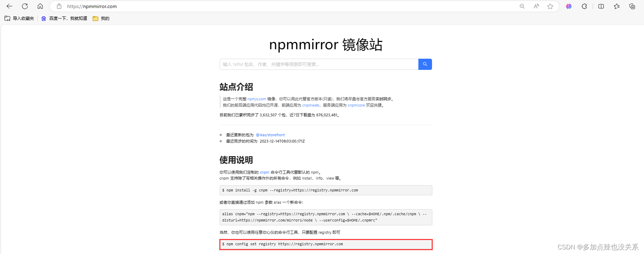Open the 百度一下，你就知道 bookmark
Image resolution: width=644 pixels, height=254 pixels.
point(64,19)
